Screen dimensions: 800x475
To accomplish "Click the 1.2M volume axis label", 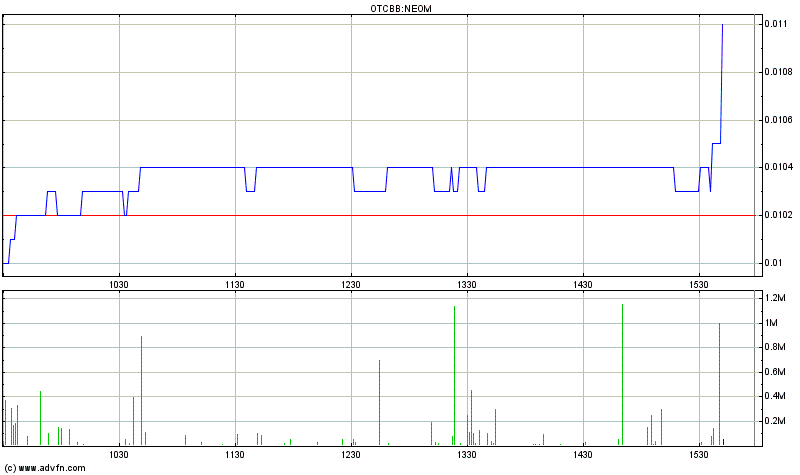I will click(x=775, y=298).
